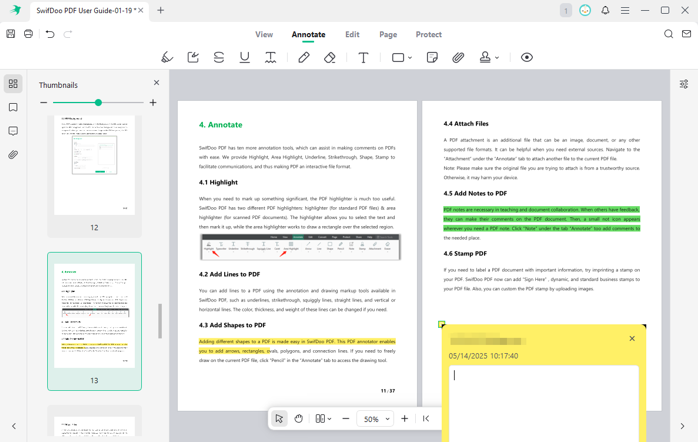Close the Thumbnails panel
Screen dimensions: 699x442
pyautogui.click(x=156, y=83)
